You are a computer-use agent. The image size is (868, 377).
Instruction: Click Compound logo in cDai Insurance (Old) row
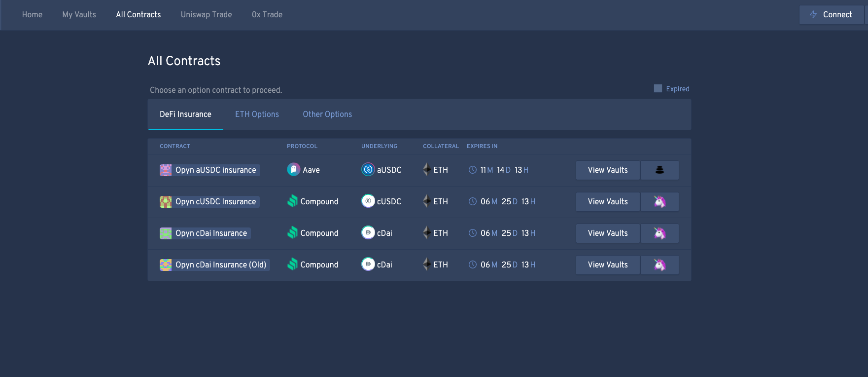pos(292,264)
